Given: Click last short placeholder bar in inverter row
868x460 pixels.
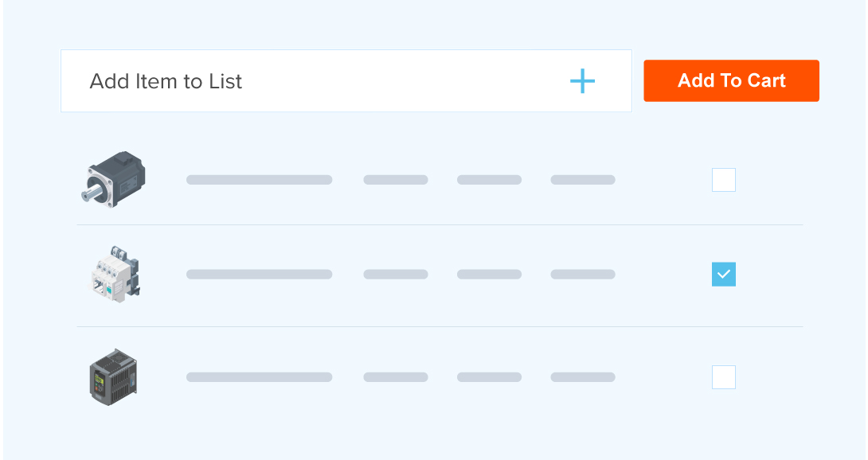Looking at the screenshot, I should pos(583,377).
